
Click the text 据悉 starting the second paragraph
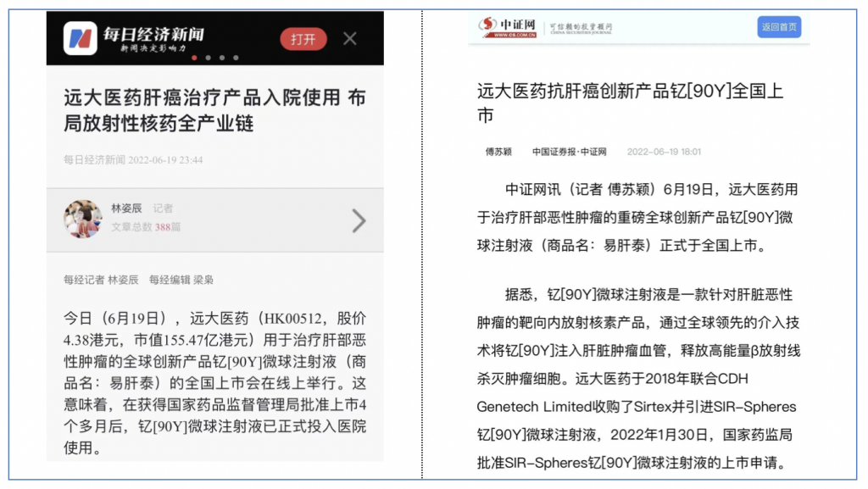(x=519, y=295)
